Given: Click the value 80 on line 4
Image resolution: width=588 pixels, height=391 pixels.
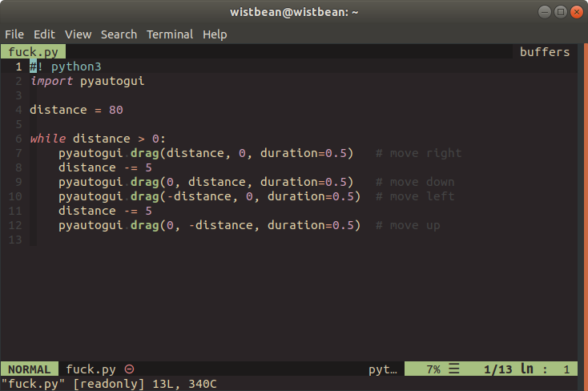Looking at the screenshot, I should 116,110.
